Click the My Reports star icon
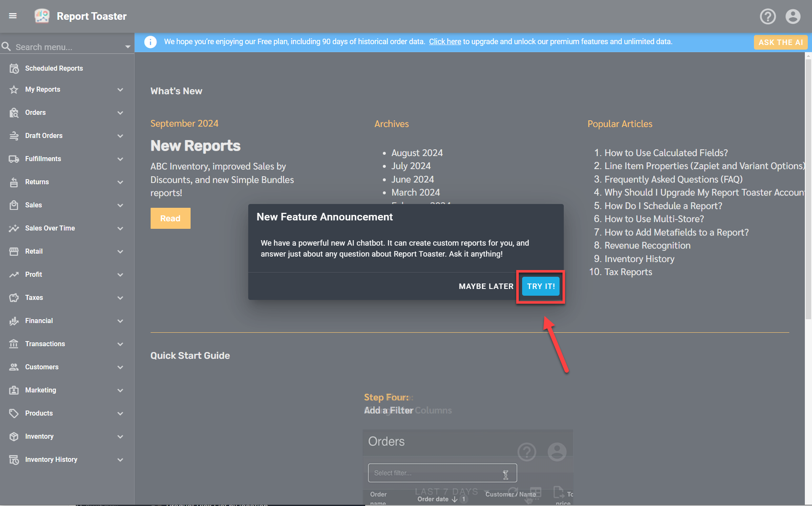Screen dimensions: 812x506 coord(14,89)
